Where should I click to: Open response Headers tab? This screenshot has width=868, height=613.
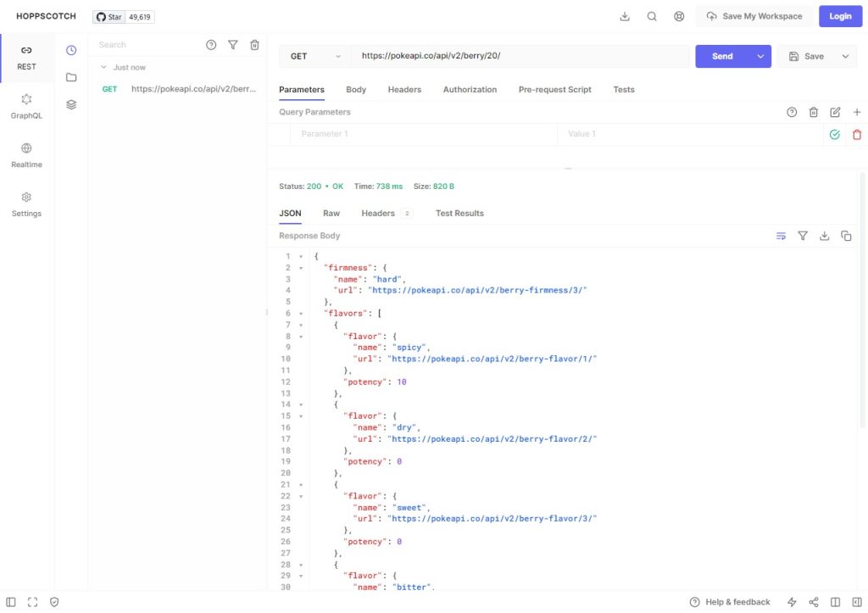coord(386,214)
